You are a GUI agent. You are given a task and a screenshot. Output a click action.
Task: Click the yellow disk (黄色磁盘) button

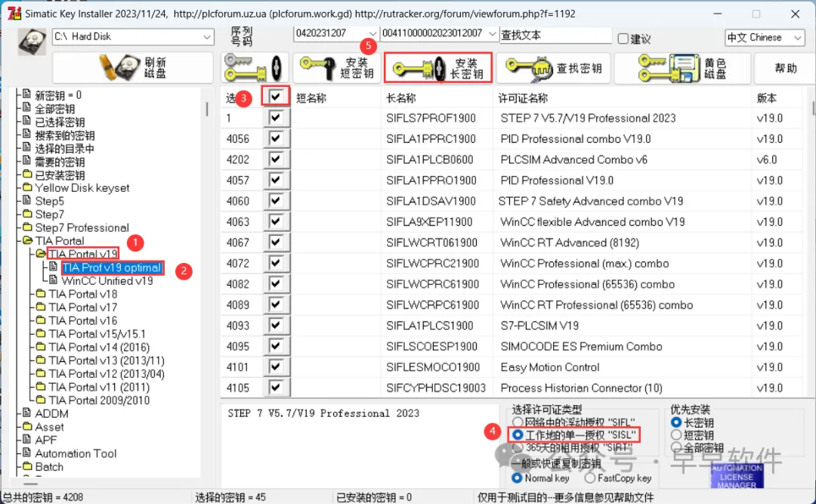pos(682,68)
